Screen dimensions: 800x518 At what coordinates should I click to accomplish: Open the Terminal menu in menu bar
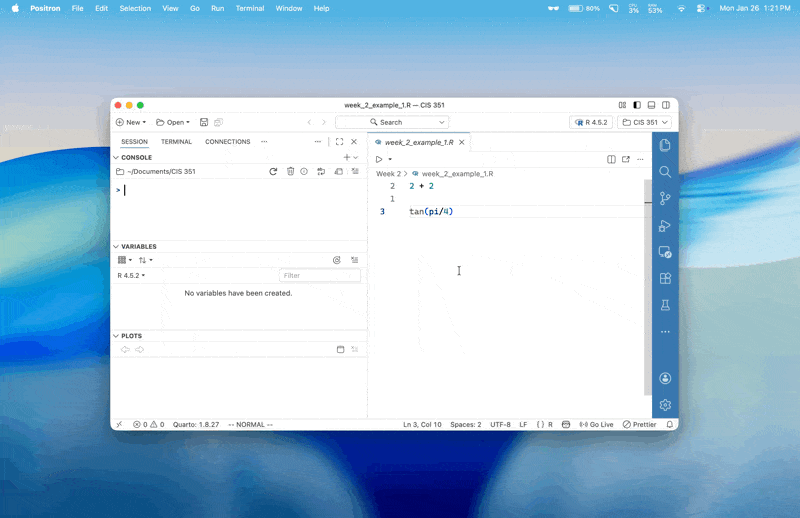(x=250, y=8)
